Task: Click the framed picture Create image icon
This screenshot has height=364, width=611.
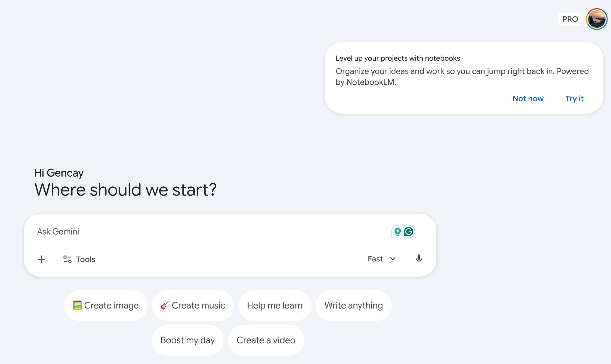Action: coord(77,305)
